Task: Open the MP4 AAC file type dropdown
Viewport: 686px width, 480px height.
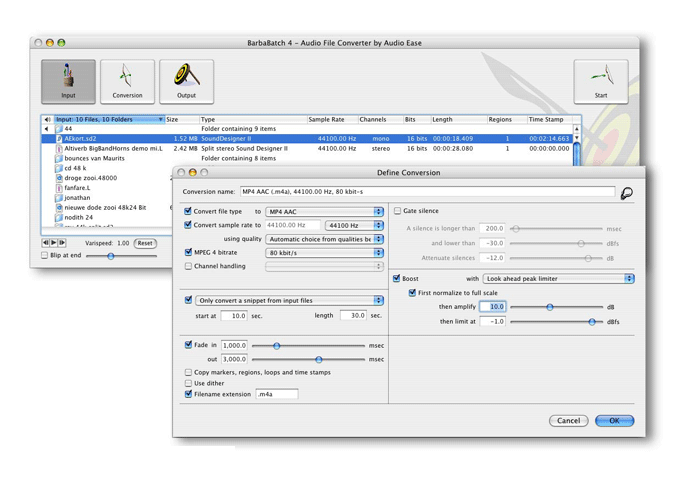Action: (x=324, y=212)
